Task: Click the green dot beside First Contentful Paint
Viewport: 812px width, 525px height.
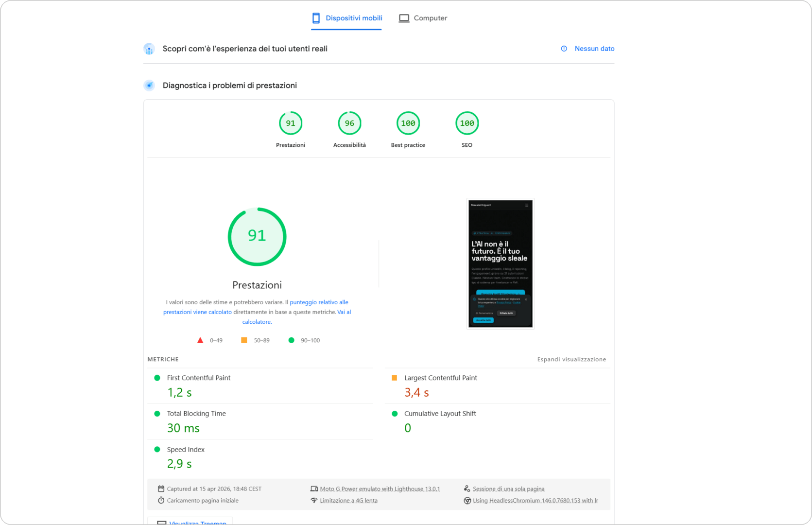Action: click(157, 378)
